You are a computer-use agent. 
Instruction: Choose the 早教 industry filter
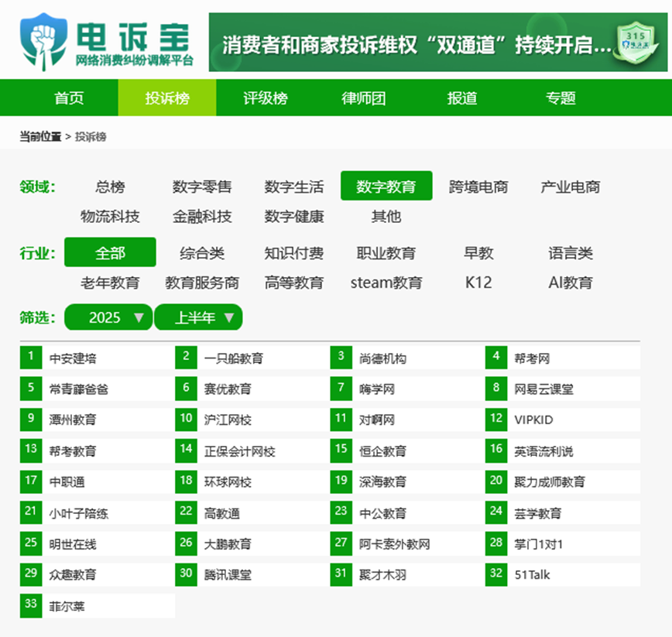pos(478,253)
